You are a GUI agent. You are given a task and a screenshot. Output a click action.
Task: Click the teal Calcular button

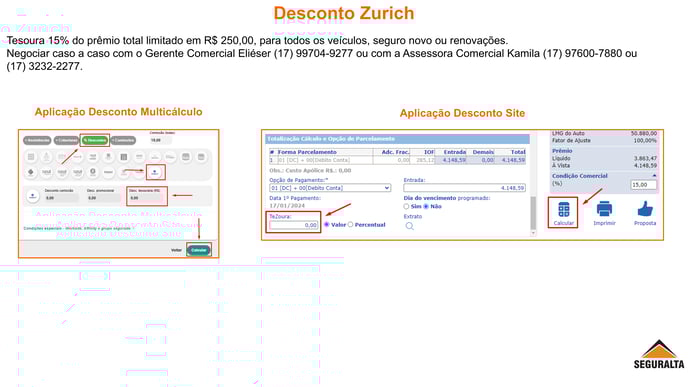[198, 250]
